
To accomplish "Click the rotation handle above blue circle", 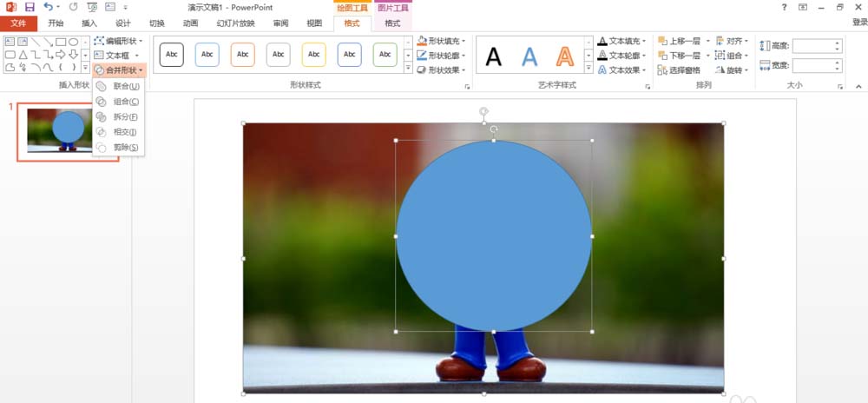I will coord(494,129).
